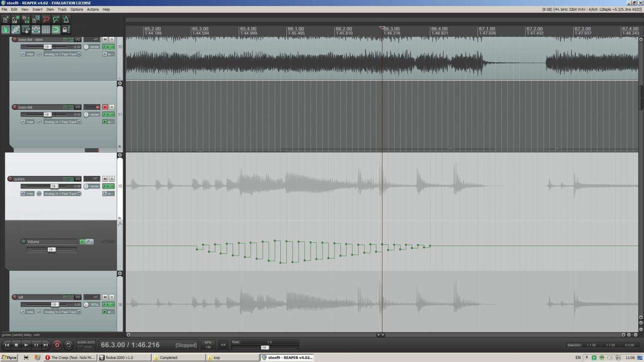Unmute the bass-dist track
The height and width of the screenshot is (362, 644).
[105, 107]
